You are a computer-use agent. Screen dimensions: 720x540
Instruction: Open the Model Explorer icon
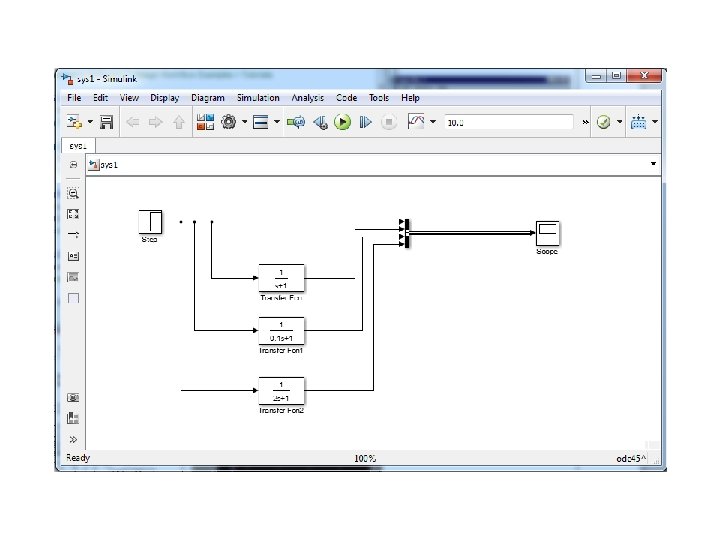260,122
